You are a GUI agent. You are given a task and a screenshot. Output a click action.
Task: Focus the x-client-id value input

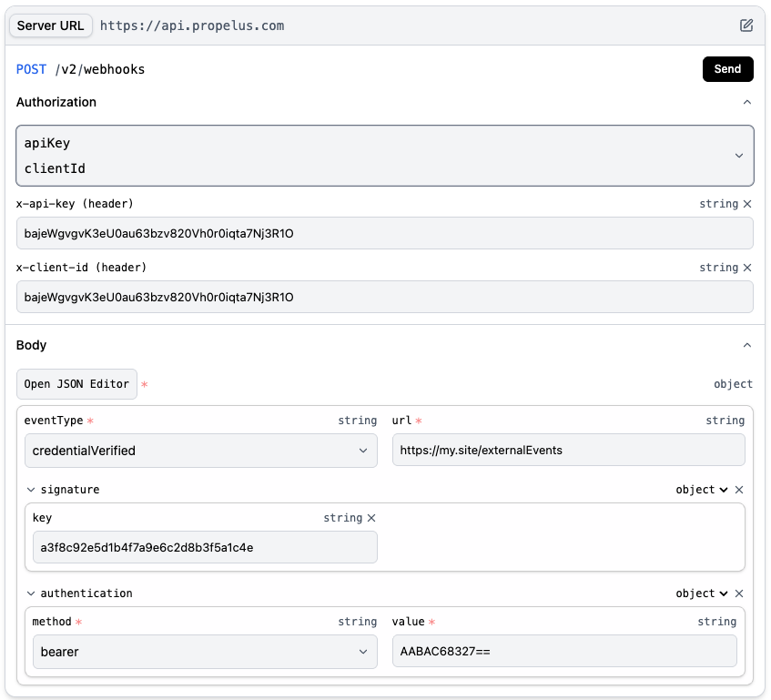coord(384,297)
